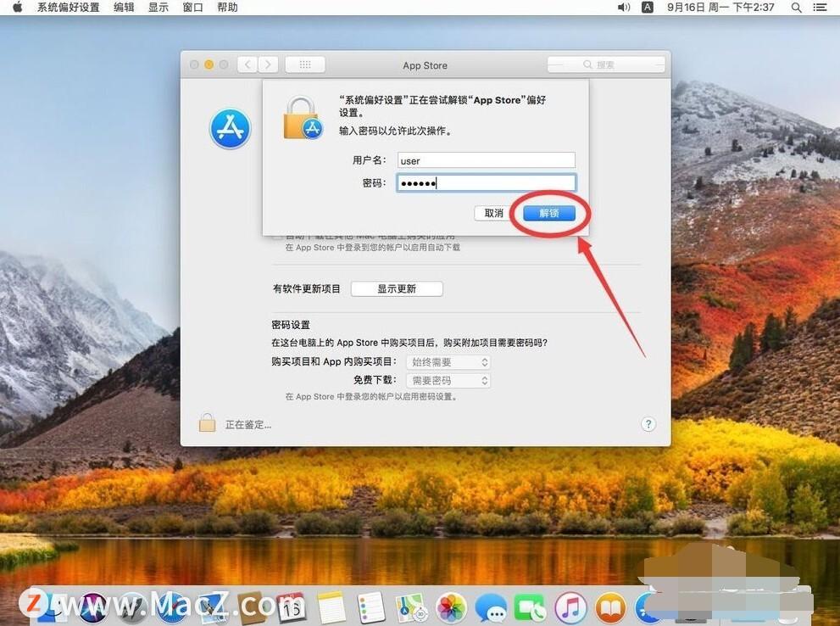Click the volume icon in the menu bar

pyautogui.click(x=624, y=8)
